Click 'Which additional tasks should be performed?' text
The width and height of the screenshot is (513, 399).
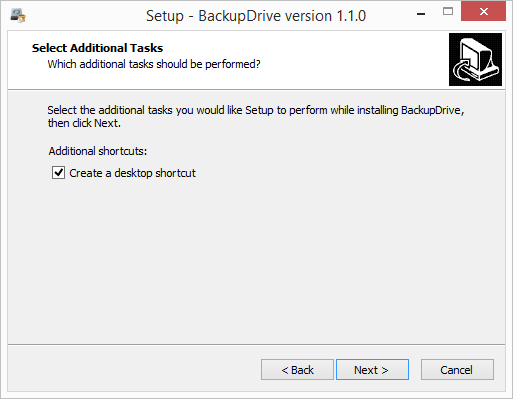pyautogui.click(x=154, y=64)
